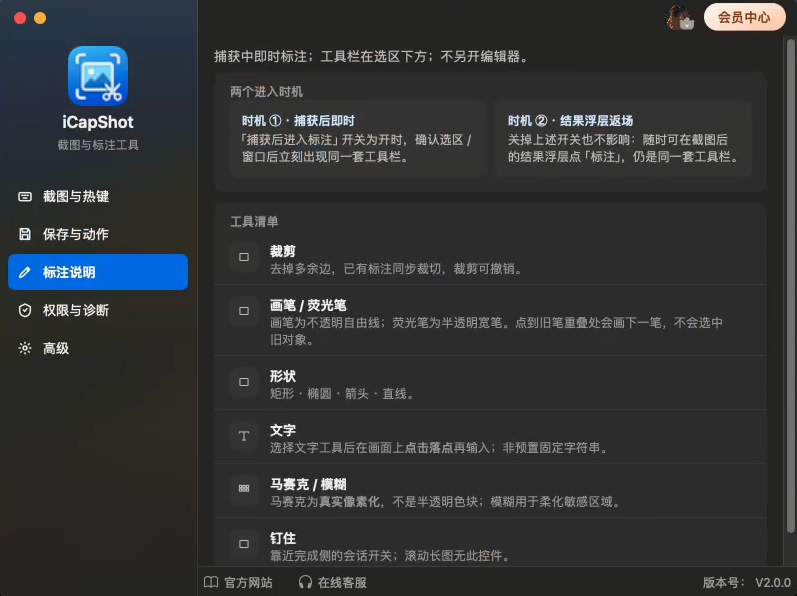The height and width of the screenshot is (596, 797).
Task: Click the pencil icon beside 标注说明
Action: (25, 272)
